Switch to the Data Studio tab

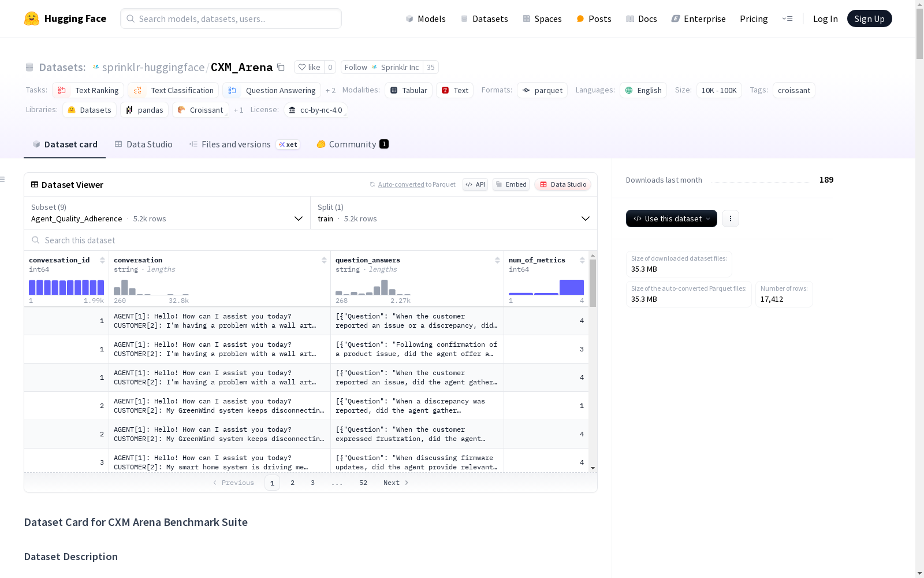coord(143,144)
